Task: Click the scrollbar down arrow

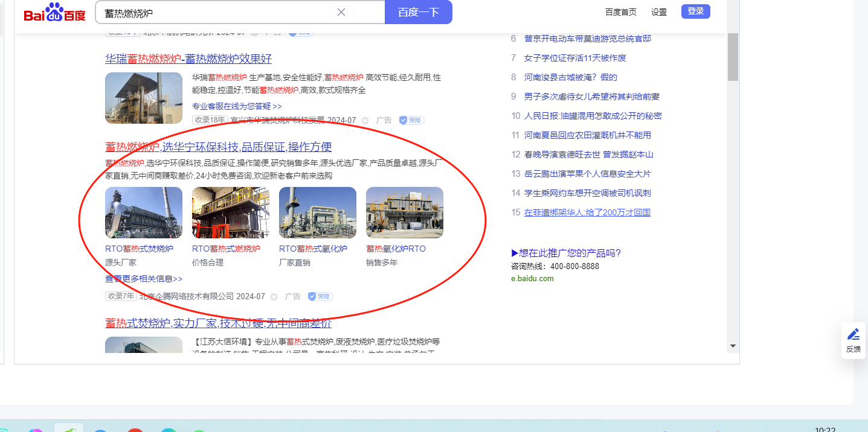Action: 733,346
